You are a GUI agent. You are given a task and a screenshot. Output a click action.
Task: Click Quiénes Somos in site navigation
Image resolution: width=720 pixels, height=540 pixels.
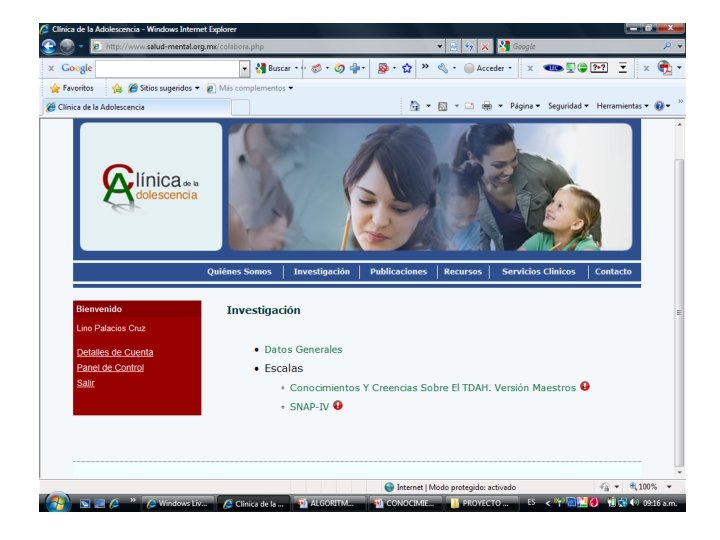coord(239,271)
